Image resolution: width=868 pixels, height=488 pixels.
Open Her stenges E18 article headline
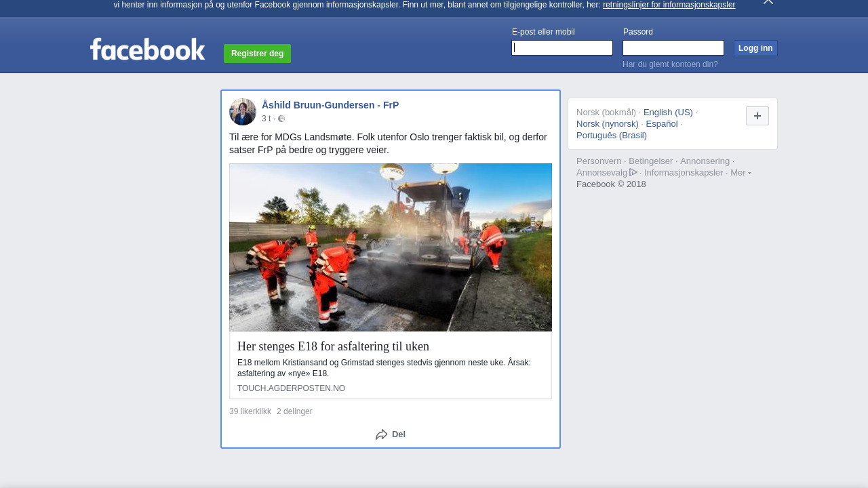[x=333, y=346]
